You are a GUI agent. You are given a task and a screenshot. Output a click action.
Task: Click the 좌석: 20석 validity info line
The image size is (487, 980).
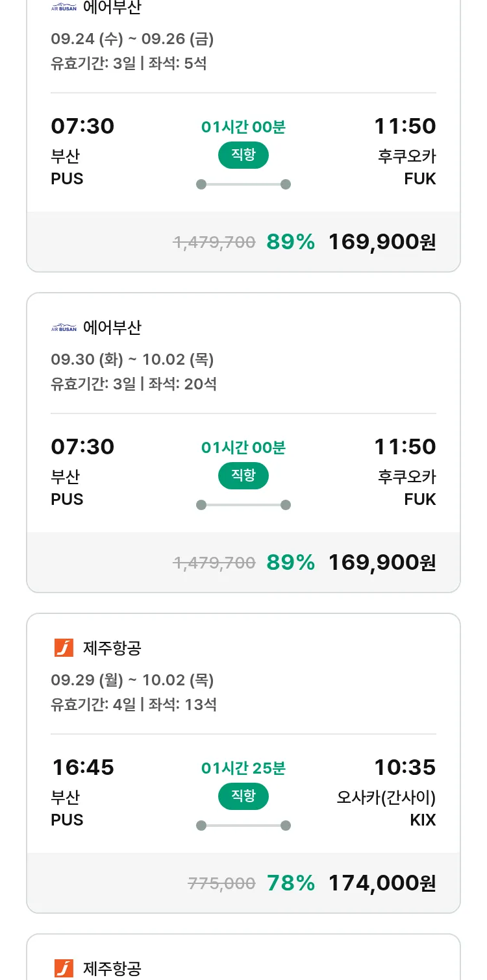point(134,384)
